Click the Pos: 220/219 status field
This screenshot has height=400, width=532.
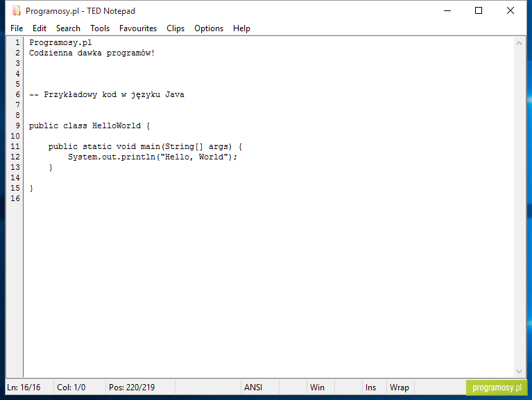(x=140, y=388)
